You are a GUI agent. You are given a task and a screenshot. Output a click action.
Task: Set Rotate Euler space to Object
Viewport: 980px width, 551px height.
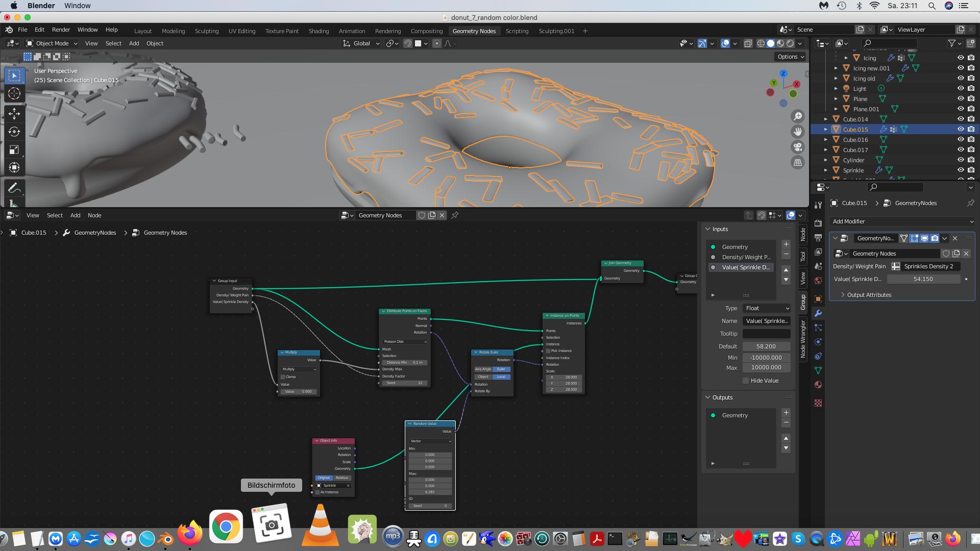[x=483, y=377]
